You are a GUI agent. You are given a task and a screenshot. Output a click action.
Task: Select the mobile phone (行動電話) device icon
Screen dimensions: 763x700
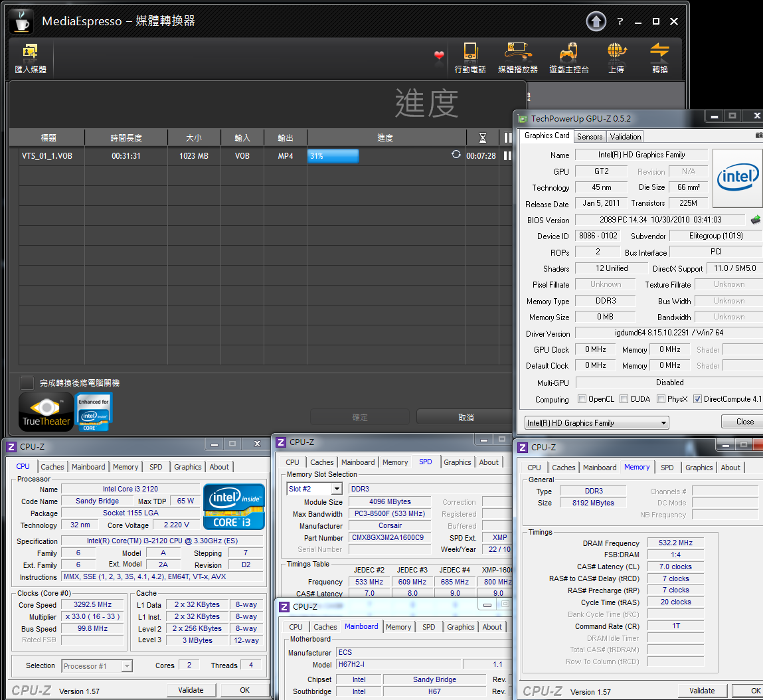[x=470, y=58]
